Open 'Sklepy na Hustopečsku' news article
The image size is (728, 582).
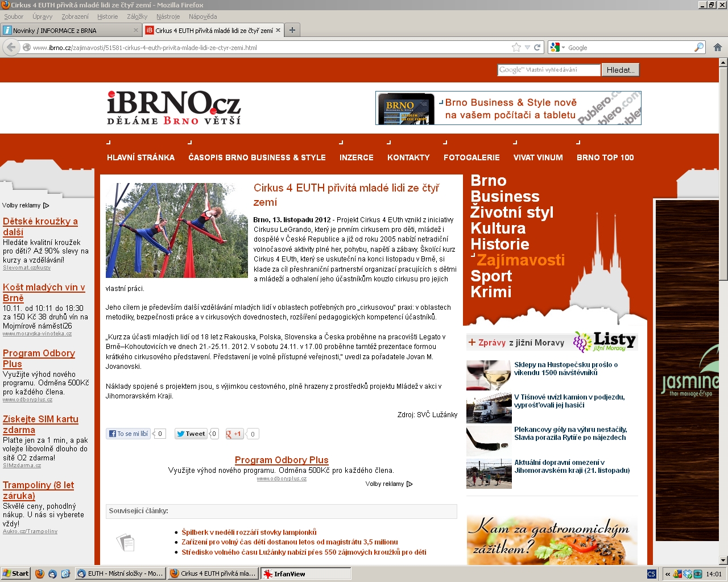coord(566,368)
